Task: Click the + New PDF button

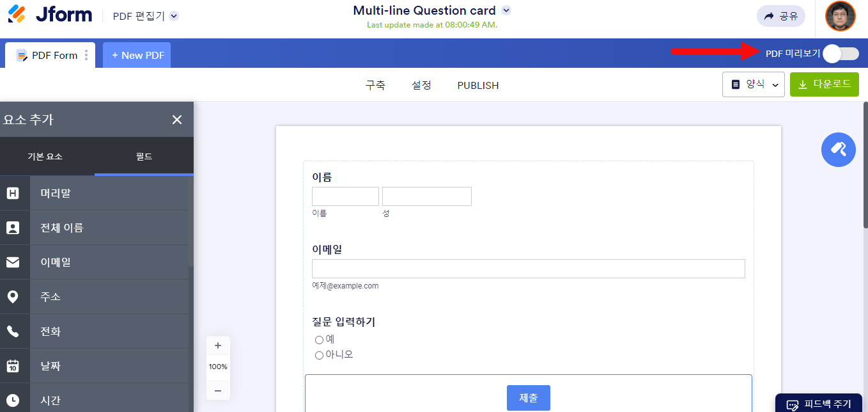Action: pos(137,55)
